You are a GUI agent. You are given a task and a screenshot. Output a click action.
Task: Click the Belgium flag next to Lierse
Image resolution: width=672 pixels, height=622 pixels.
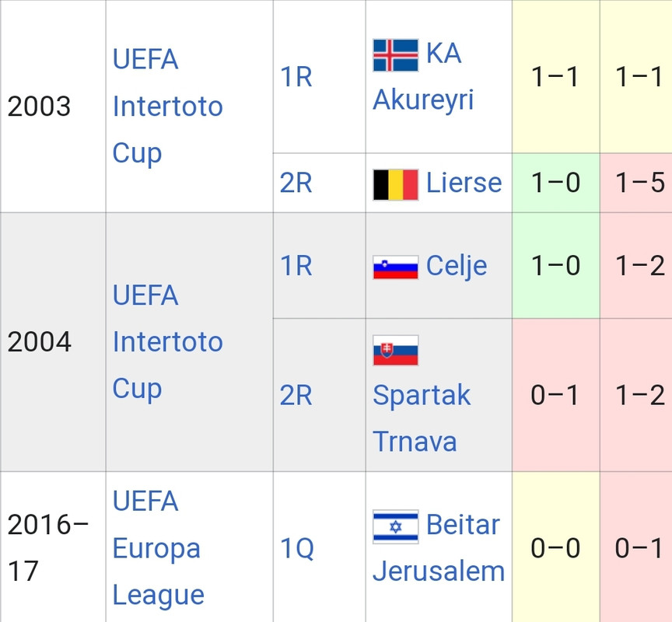click(x=396, y=184)
